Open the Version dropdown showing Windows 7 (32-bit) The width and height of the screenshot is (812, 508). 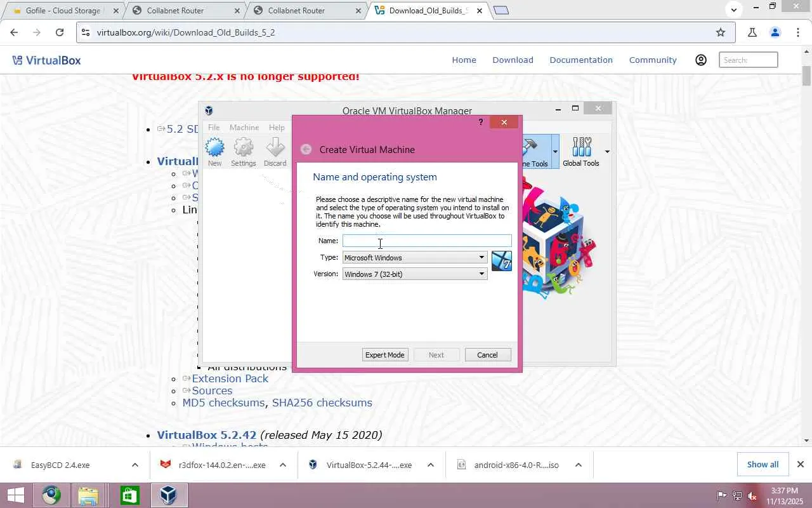click(415, 274)
